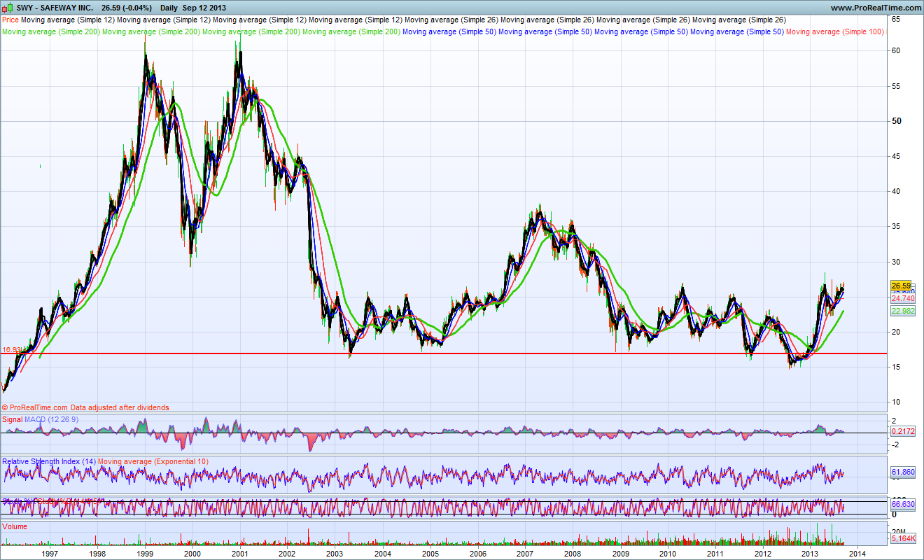Click the 15 price axis label
This screenshot has height=560, width=924.
[895, 367]
